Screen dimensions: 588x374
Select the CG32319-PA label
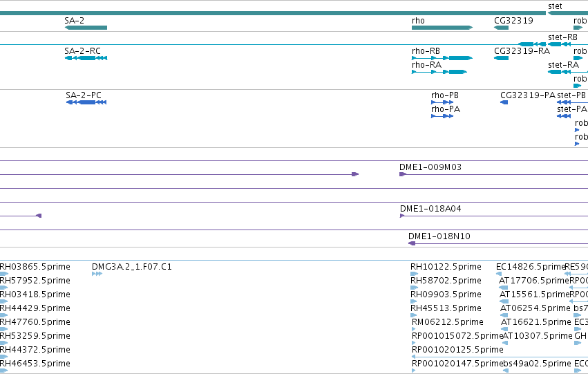pos(528,95)
